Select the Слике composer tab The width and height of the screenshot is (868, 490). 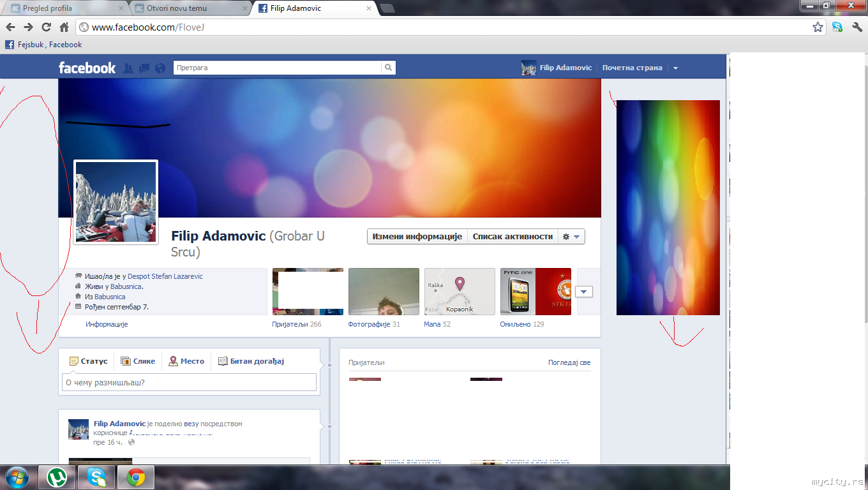click(x=138, y=361)
